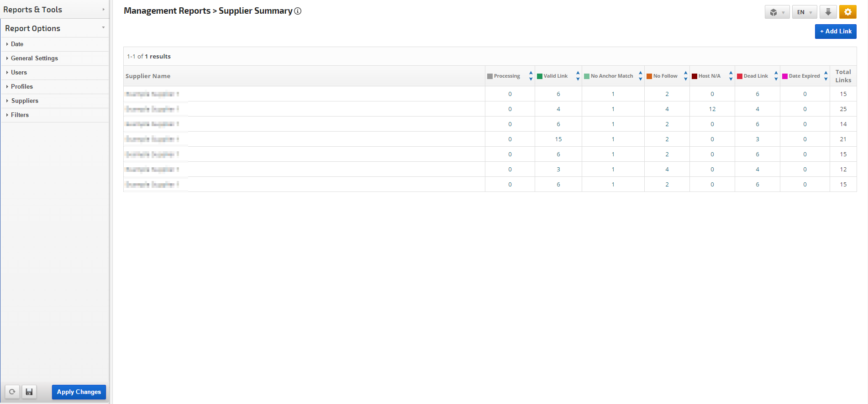Click the save floppy disk icon
868x404 pixels.
pos(29,392)
